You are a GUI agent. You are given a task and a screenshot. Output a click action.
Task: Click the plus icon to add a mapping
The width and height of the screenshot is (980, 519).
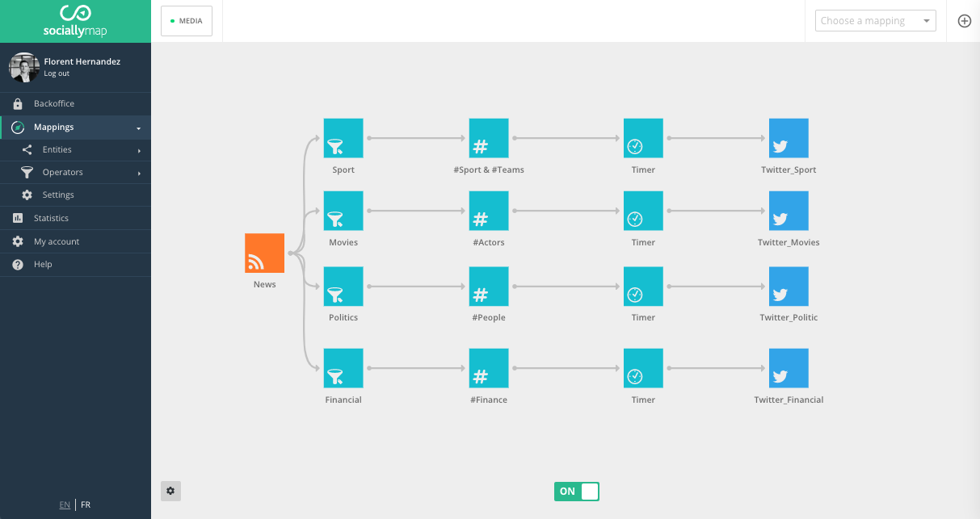pyautogui.click(x=964, y=21)
